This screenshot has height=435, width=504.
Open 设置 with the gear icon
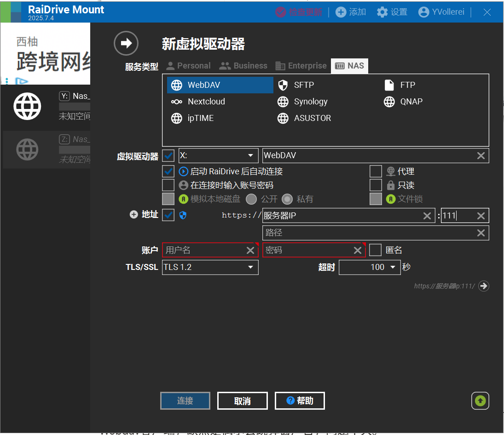coord(382,12)
